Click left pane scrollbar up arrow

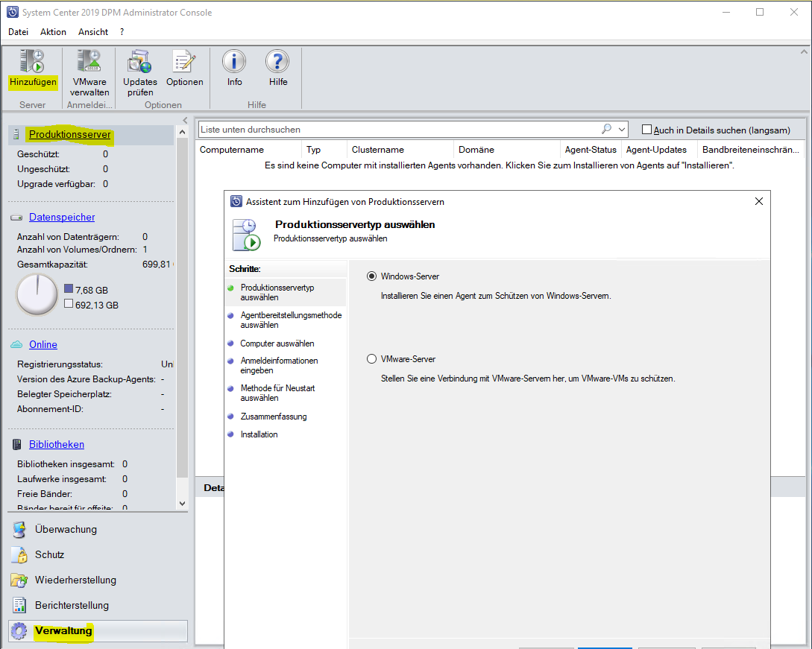[182, 133]
